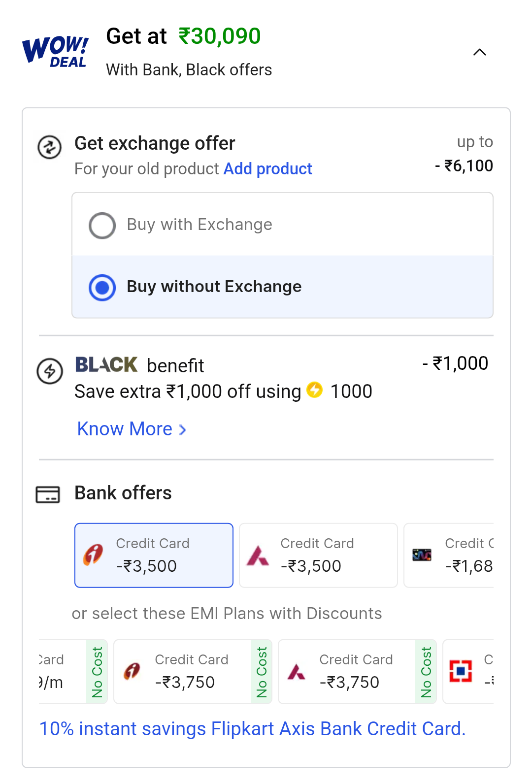Screen dimensions: 532x784
Task: Select Axis No Cost EMI -₹3,750 plan
Action: tap(357, 672)
